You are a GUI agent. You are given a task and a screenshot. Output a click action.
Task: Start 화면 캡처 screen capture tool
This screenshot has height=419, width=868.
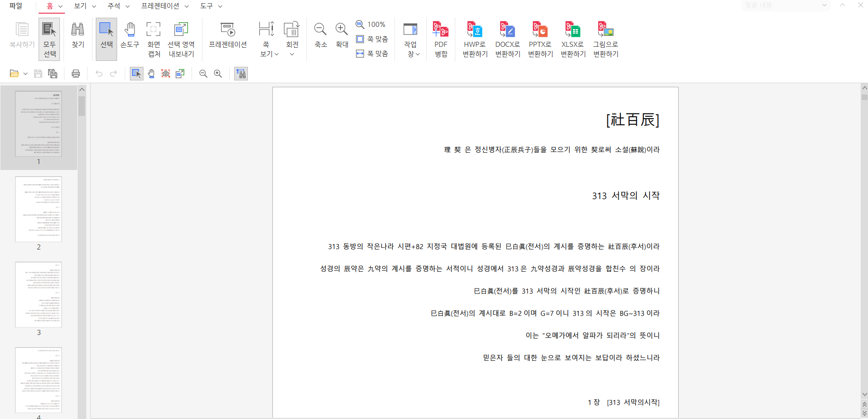(x=153, y=39)
